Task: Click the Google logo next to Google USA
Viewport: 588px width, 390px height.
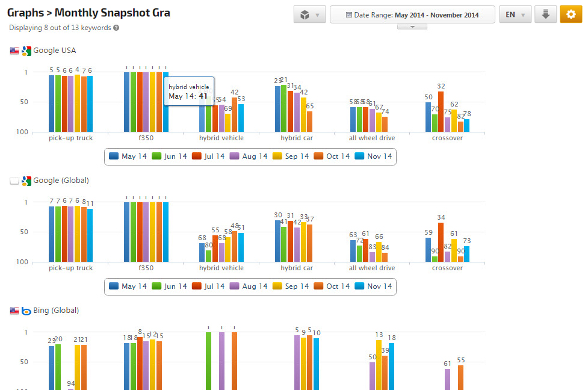Action: pyautogui.click(x=26, y=51)
